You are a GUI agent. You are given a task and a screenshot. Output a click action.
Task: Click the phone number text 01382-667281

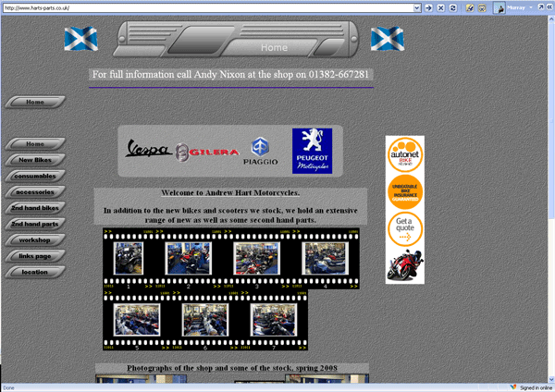[339, 74]
